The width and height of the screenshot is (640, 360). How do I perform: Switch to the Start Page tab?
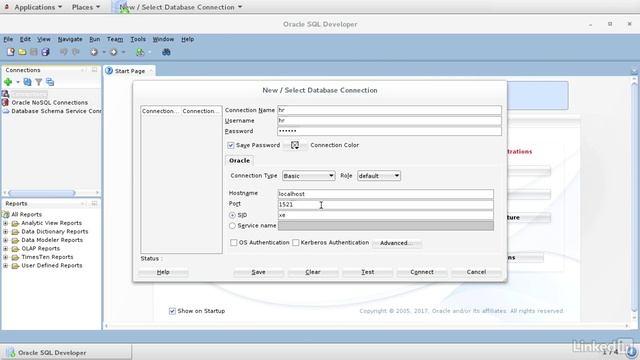[x=129, y=71]
